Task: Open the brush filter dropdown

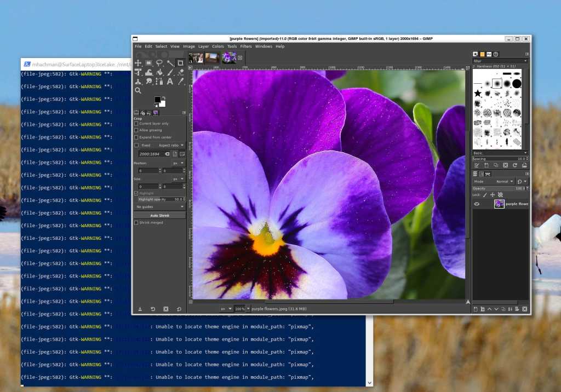Action: (x=500, y=61)
